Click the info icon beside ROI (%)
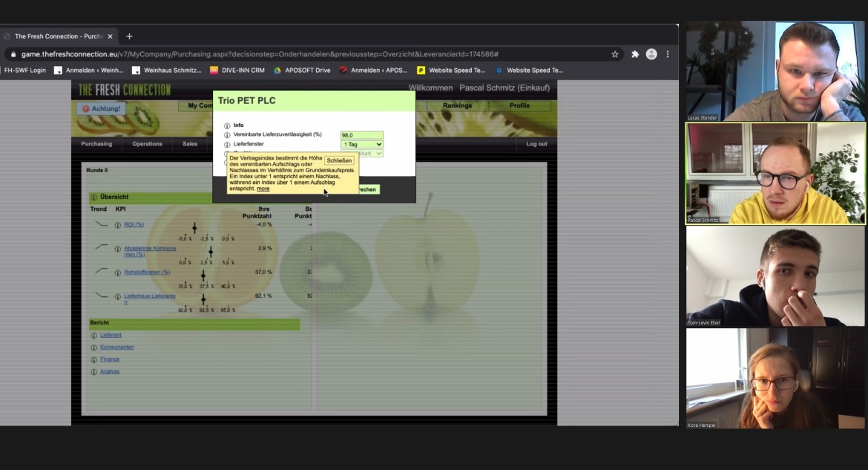Image resolution: width=868 pixels, height=470 pixels. pos(118,225)
